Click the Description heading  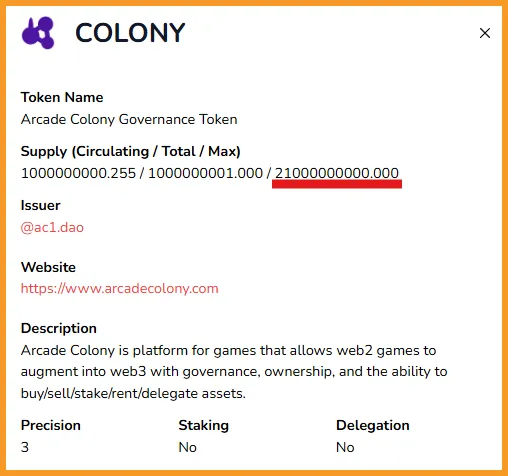tap(59, 328)
